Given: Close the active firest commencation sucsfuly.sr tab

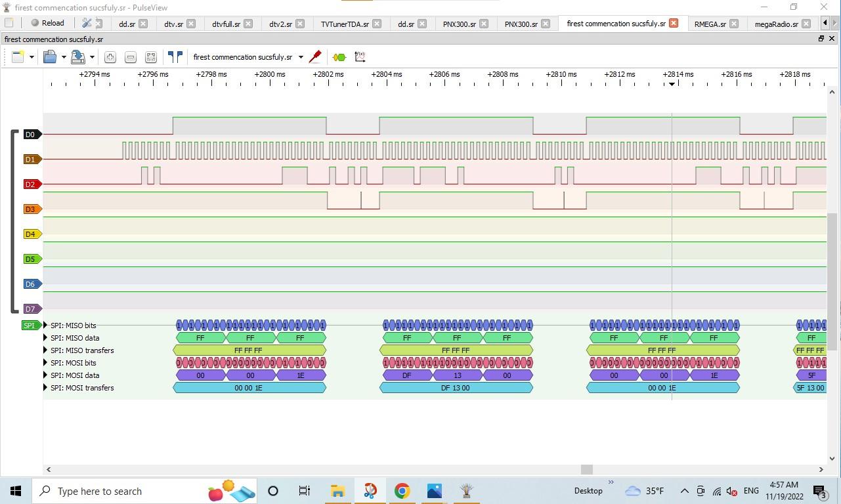Looking at the screenshot, I should coord(674,23).
